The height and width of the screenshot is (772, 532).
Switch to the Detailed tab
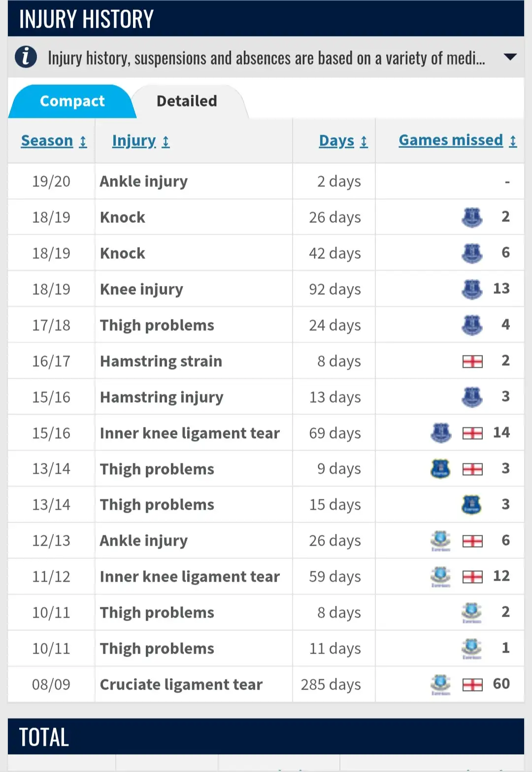click(x=187, y=101)
